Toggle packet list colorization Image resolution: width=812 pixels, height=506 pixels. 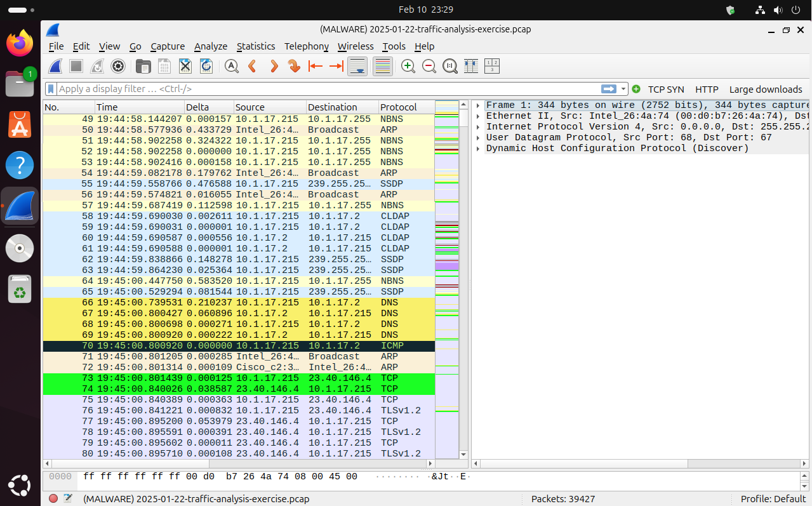pos(382,66)
